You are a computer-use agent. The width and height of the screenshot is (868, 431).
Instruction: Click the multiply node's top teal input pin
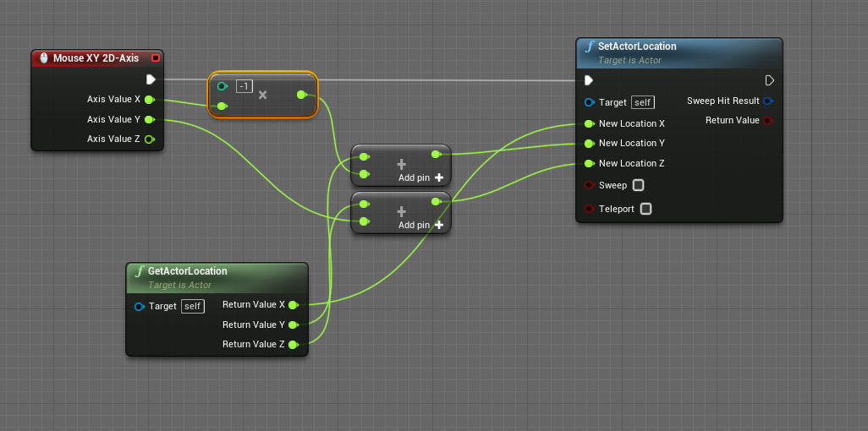222,86
